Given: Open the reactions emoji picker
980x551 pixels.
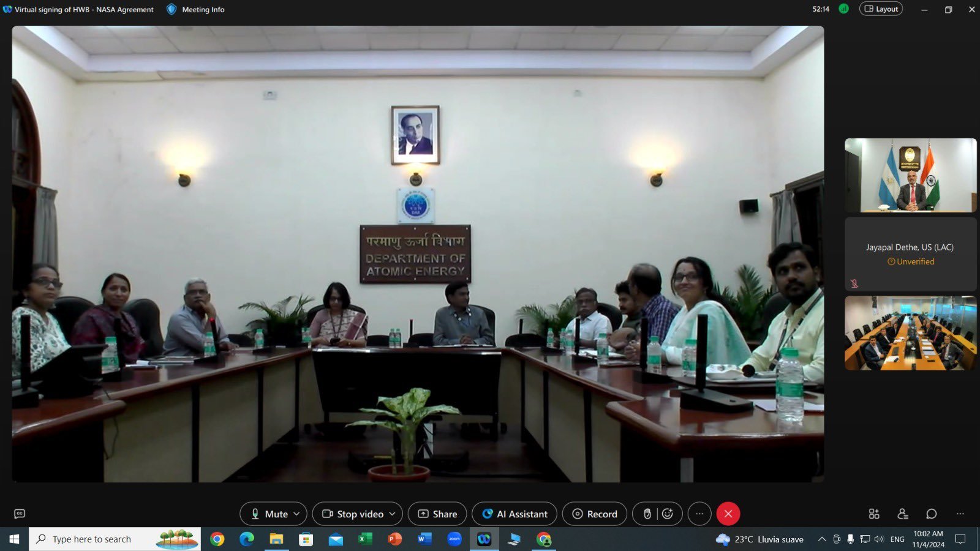Looking at the screenshot, I should 668,514.
